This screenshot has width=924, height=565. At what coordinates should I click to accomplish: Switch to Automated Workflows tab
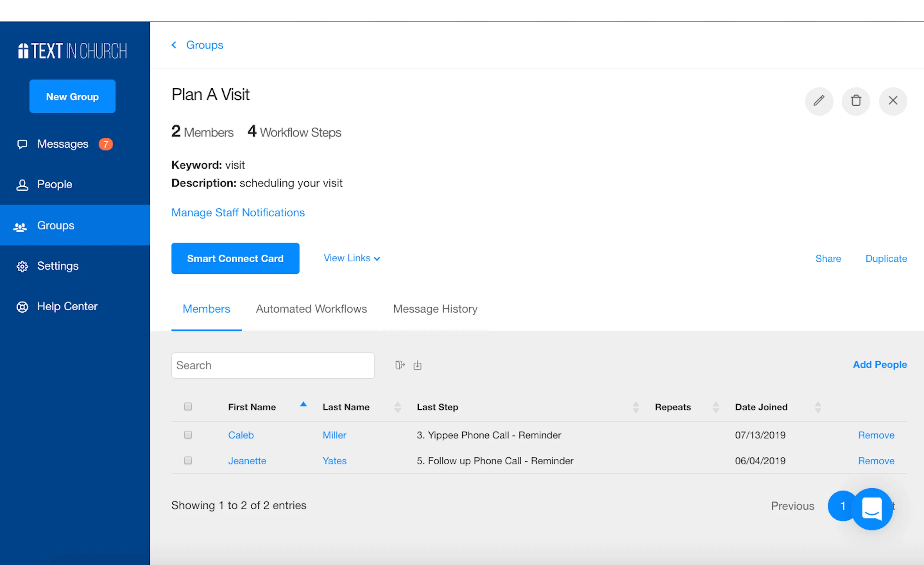(311, 309)
